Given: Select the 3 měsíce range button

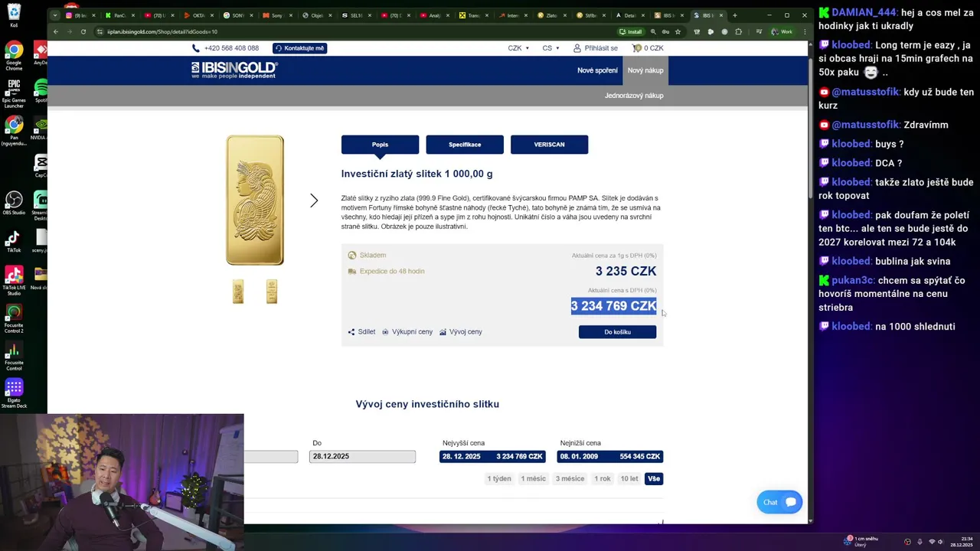Looking at the screenshot, I should tap(570, 479).
